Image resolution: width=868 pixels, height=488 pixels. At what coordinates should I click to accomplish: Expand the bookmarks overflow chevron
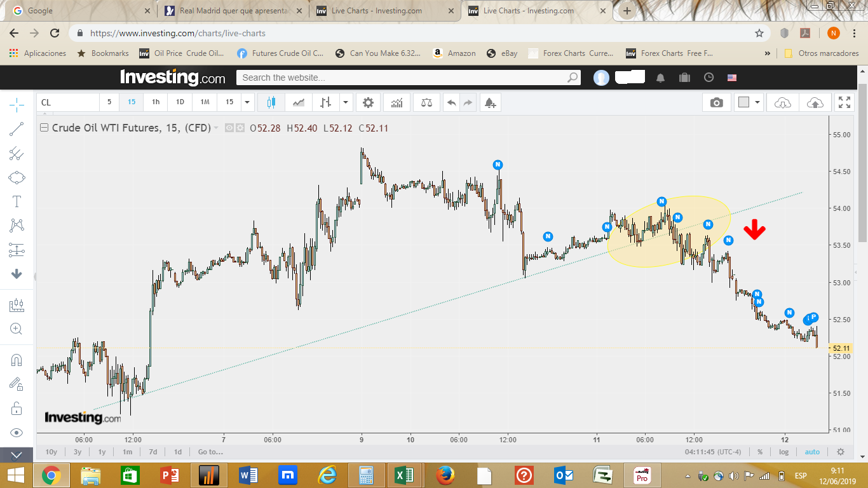768,53
